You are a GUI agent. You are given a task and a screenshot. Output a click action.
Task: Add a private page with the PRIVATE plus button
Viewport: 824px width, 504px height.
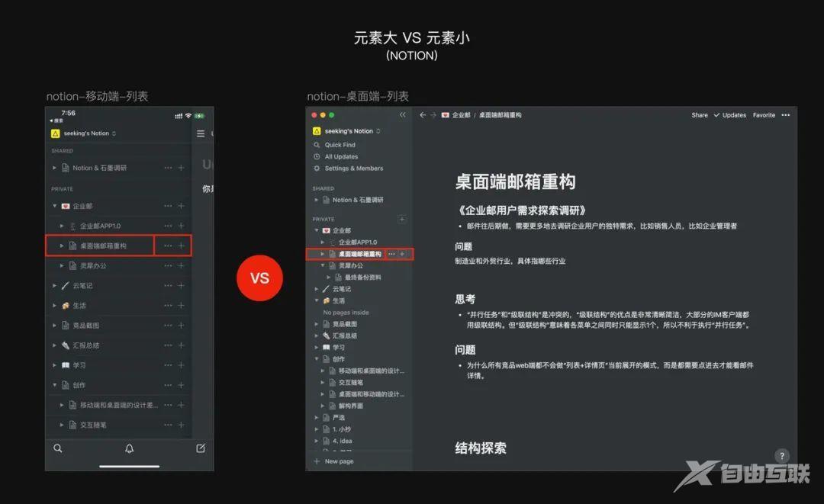point(402,219)
